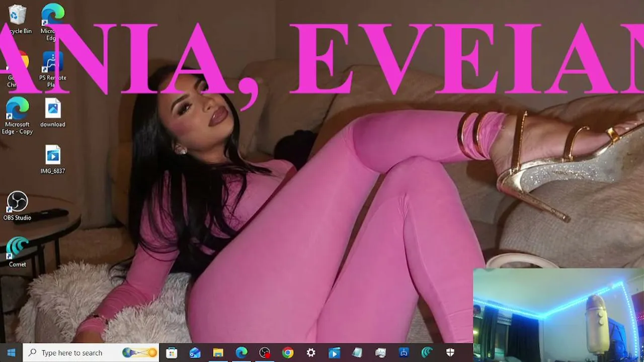Launch OBS Studio from the desktop

tap(17, 206)
